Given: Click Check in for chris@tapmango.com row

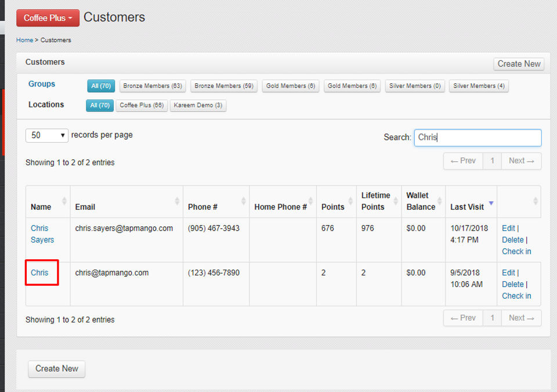Looking at the screenshot, I should click(516, 296).
